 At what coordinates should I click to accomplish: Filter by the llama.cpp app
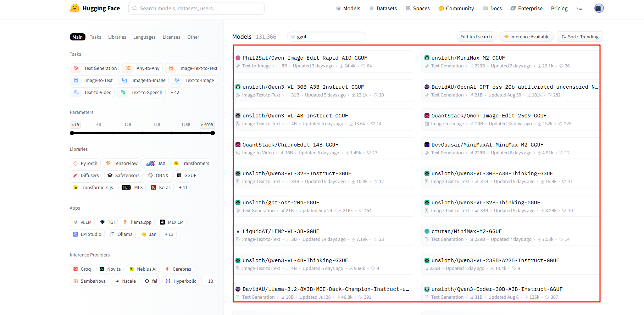137,222
